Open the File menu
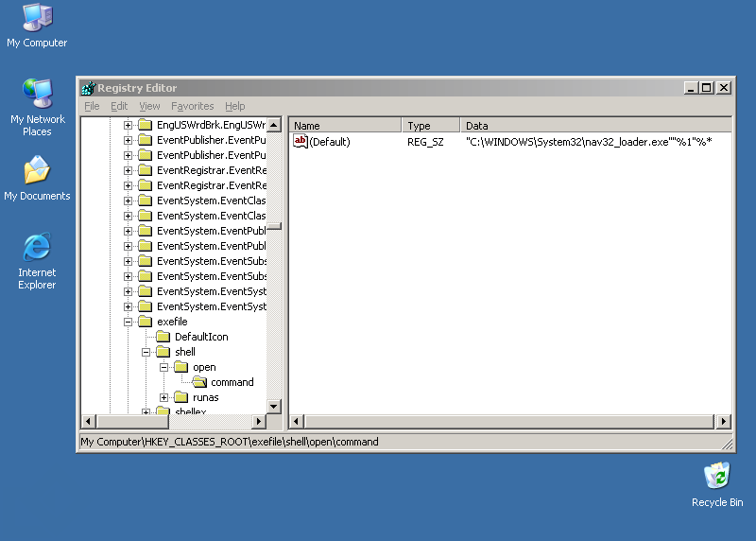Image resolution: width=756 pixels, height=541 pixels. click(92, 106)
